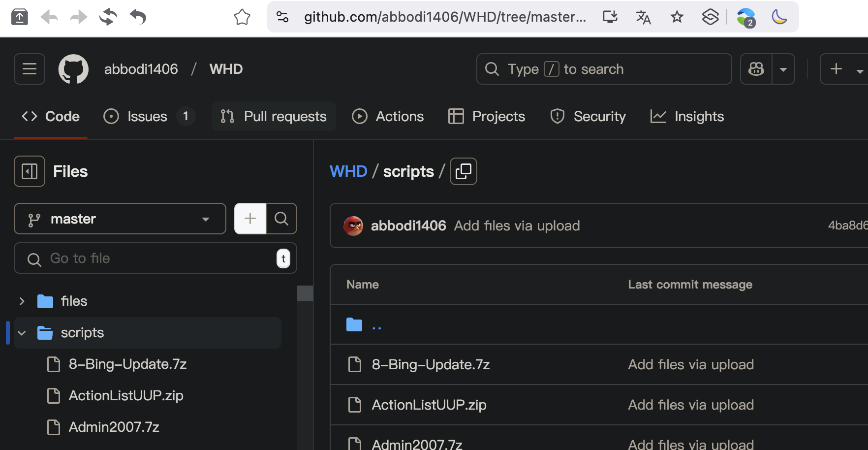Open 8-Bing-Update.7z in sidebar tree
Image resolution: width=868 pixels, height=450 pixels.
click(x=127, y=364)
